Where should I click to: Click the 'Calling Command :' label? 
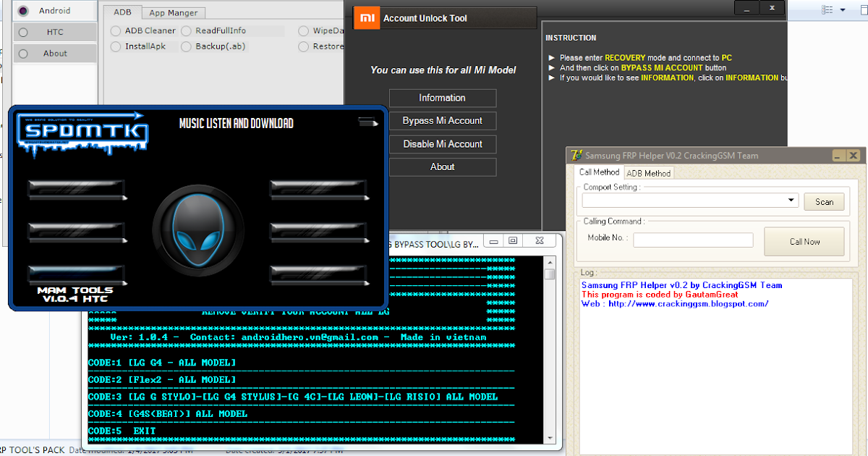click(x=614, y=221)
